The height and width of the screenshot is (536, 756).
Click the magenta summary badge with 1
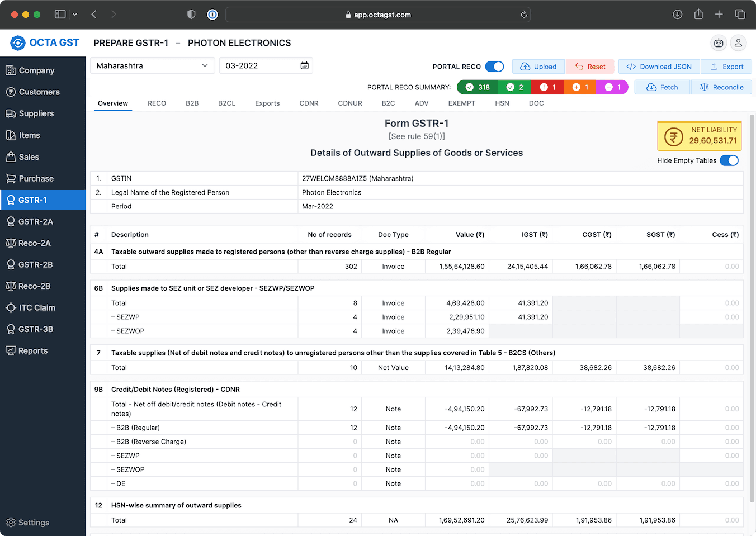[612, 87]
